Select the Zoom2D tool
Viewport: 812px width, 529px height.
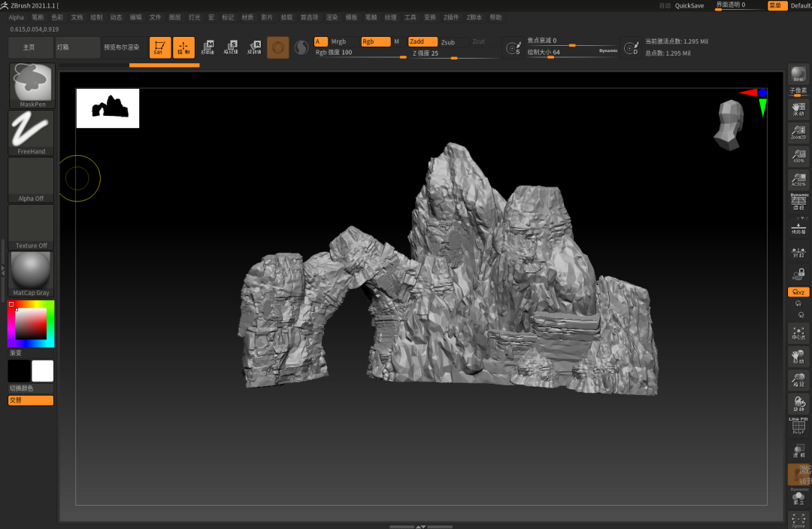[x=798, y=133]
